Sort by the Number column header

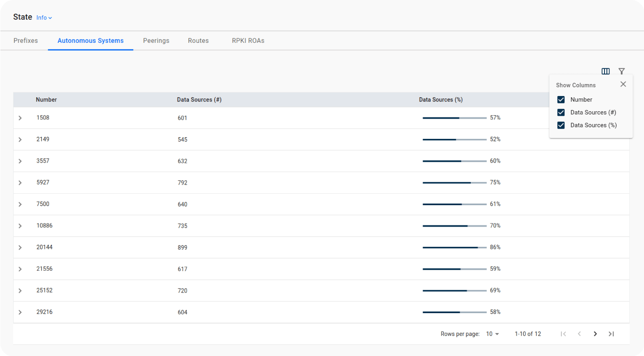pos(46,100)
